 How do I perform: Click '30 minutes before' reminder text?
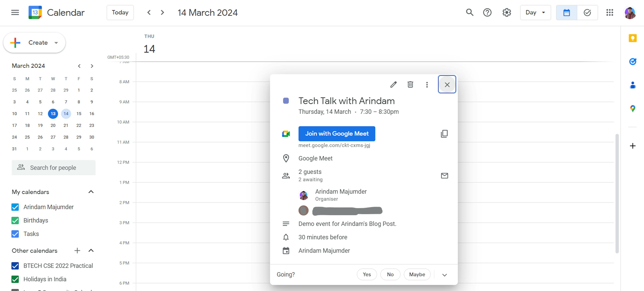(323, 237)
